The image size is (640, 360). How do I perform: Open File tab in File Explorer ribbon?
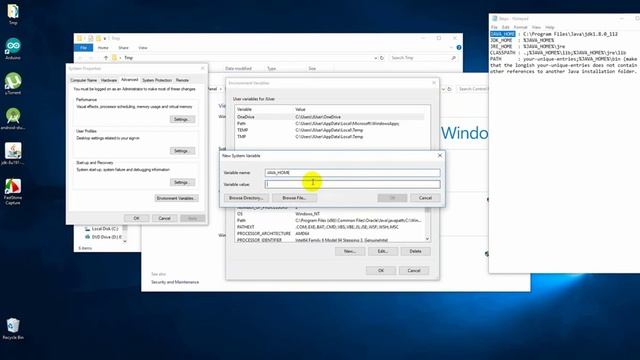pos(84,48)
